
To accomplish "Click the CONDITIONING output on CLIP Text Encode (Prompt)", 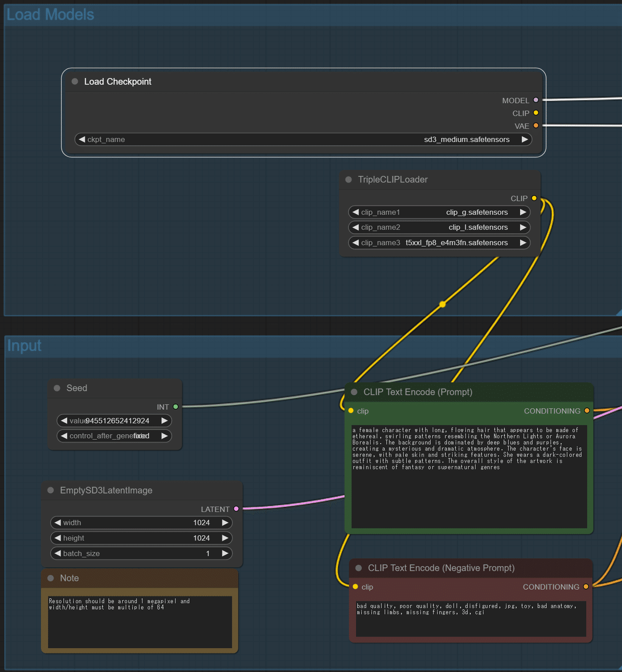I will (586, 410).
